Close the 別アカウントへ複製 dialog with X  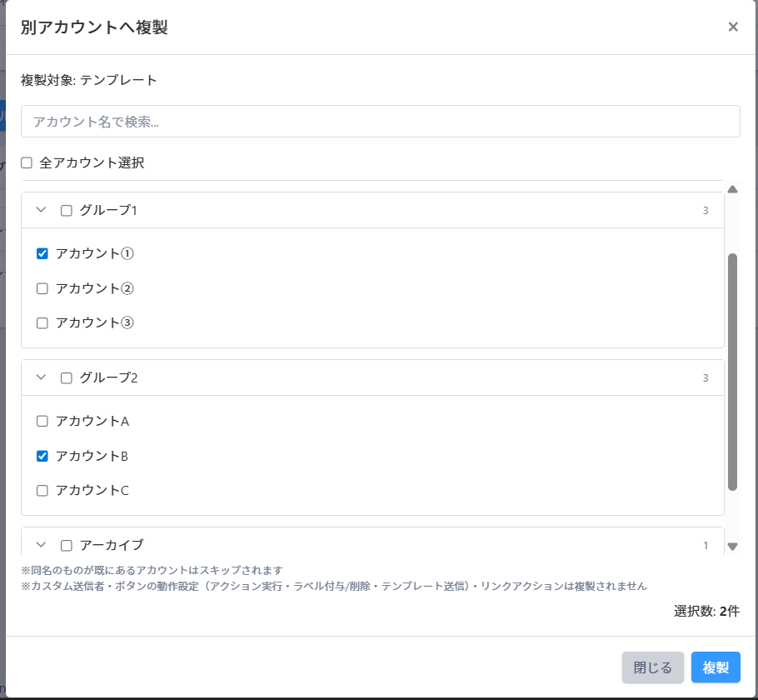(733, 27)
